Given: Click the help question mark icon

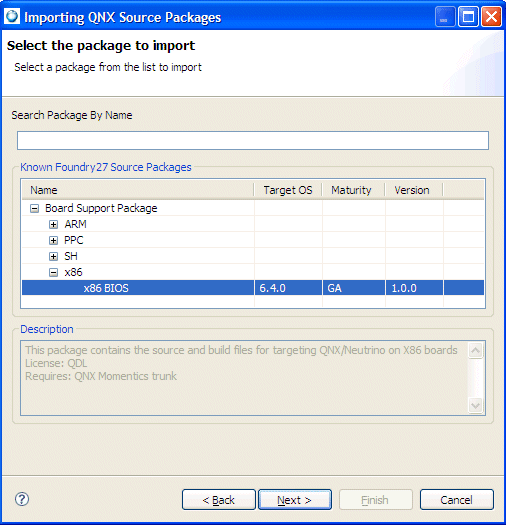Looking at the screenshot, I should [x=22, y=499].
